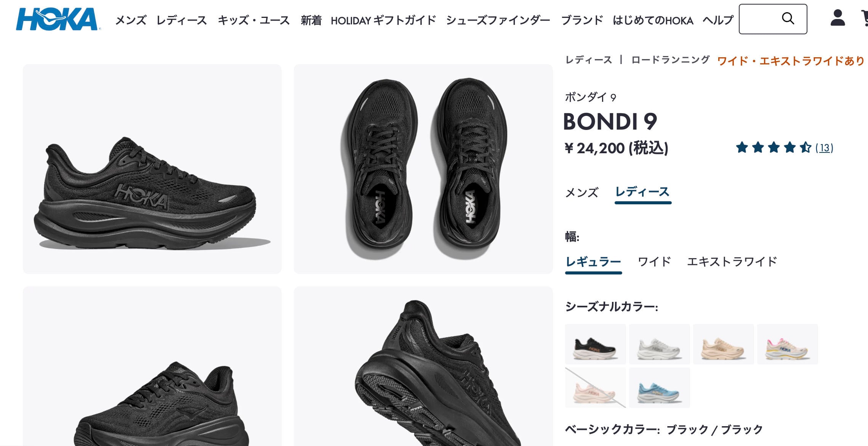
Task: Click the ロードランニング breadcrumb link
Action: point(670,60)
